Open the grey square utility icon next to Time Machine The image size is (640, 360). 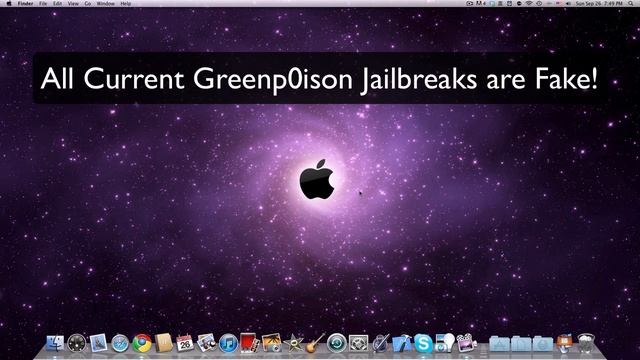(358, 343)
